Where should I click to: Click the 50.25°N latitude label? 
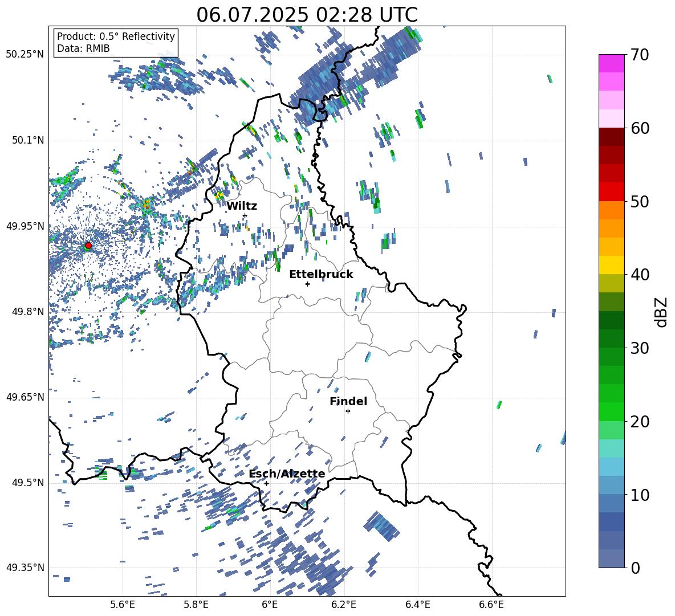tap(25, 55)
